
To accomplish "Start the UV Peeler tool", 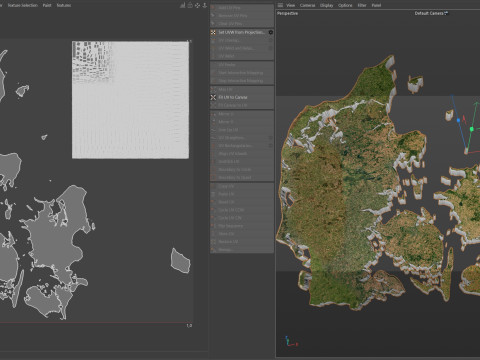I will (242, 65).
